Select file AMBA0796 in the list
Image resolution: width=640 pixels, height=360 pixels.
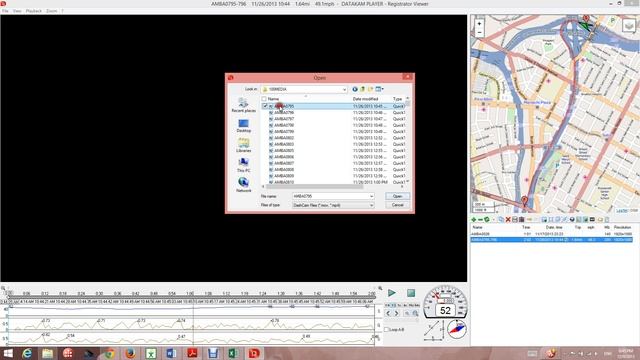[284, 112]
